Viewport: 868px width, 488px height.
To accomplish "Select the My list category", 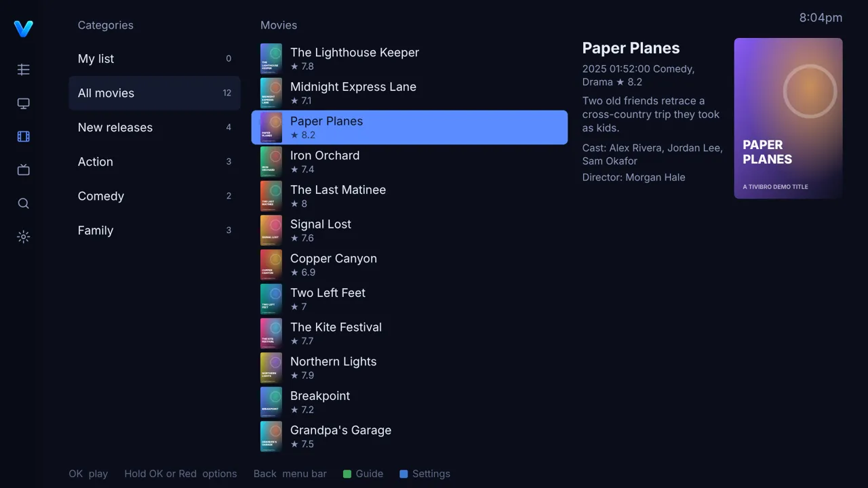I will 155,59.
